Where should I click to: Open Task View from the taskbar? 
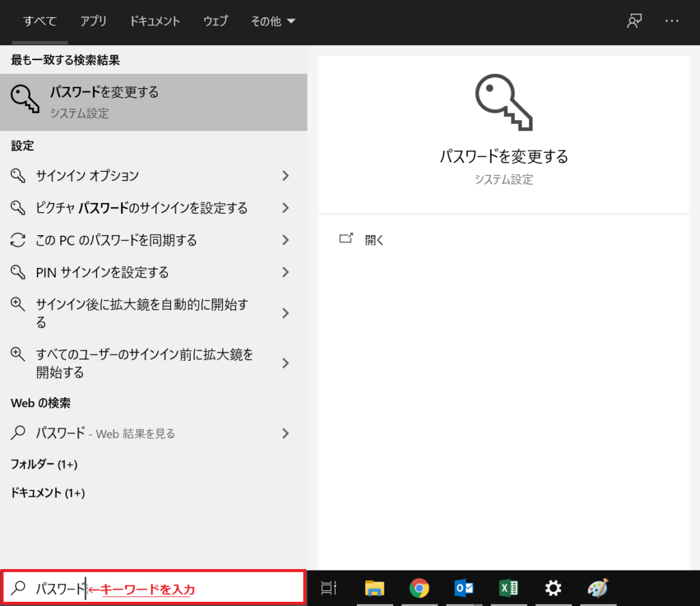tap(329, 588)
